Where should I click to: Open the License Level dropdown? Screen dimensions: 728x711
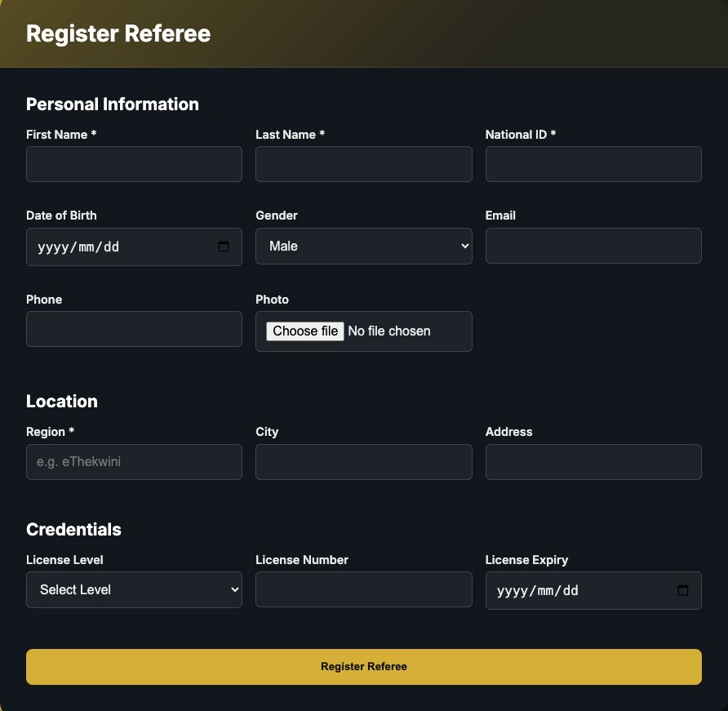(x=134, y=589)
